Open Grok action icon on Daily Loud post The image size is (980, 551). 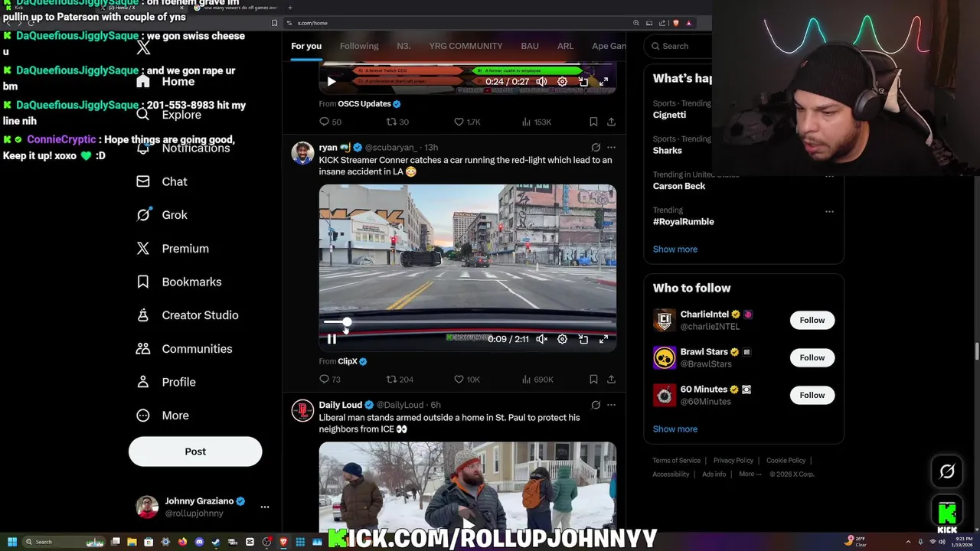point(596,405)
